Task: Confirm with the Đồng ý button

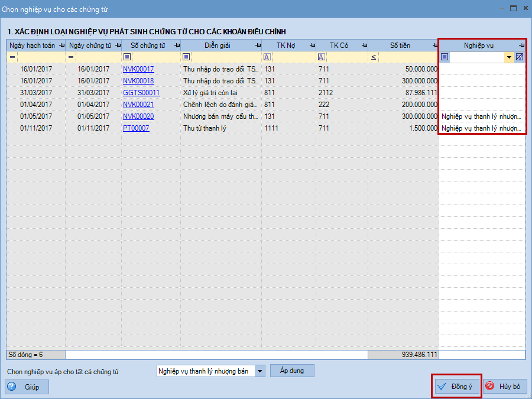Action: 456,387
